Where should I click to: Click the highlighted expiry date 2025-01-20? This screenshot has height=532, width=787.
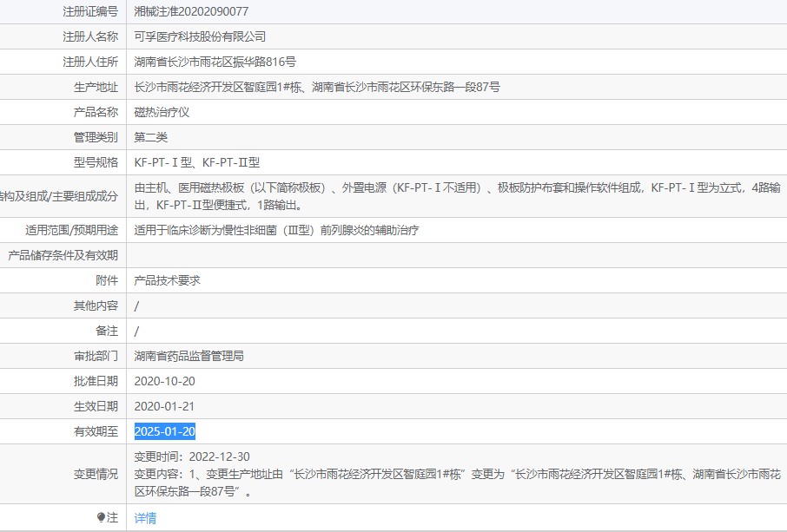(165, 431)
